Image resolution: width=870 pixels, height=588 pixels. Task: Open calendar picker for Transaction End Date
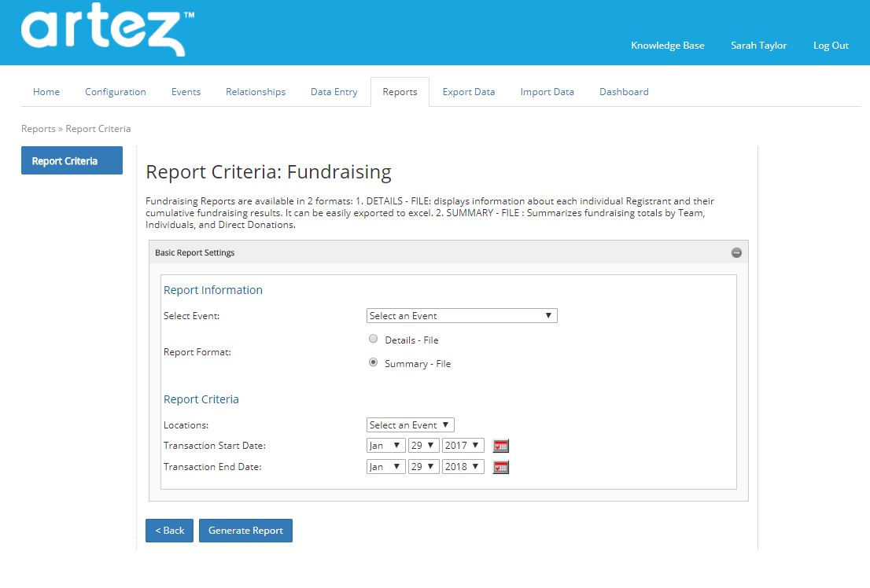500,467
